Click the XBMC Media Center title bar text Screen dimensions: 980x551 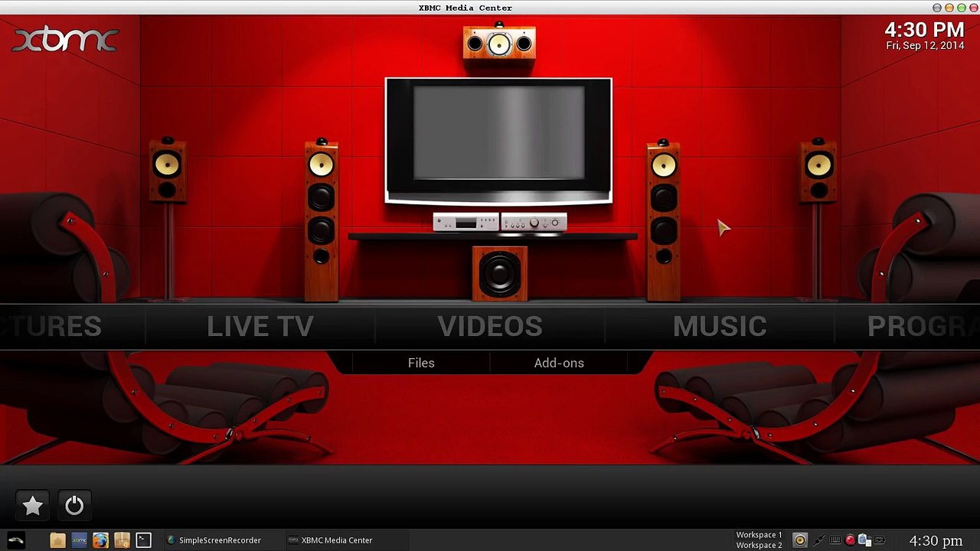point(465,8)
